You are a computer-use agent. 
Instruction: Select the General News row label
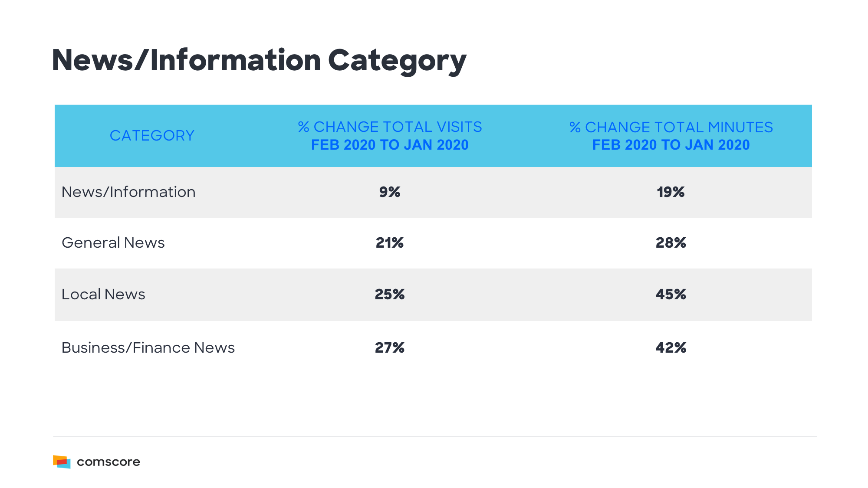pyautogui.click(x=113, y=242)
